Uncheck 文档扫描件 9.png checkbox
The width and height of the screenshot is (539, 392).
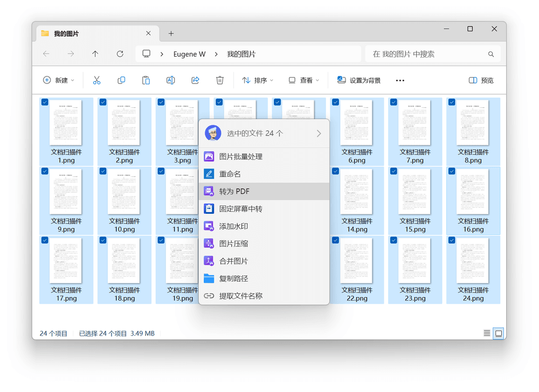click(45, 171)
